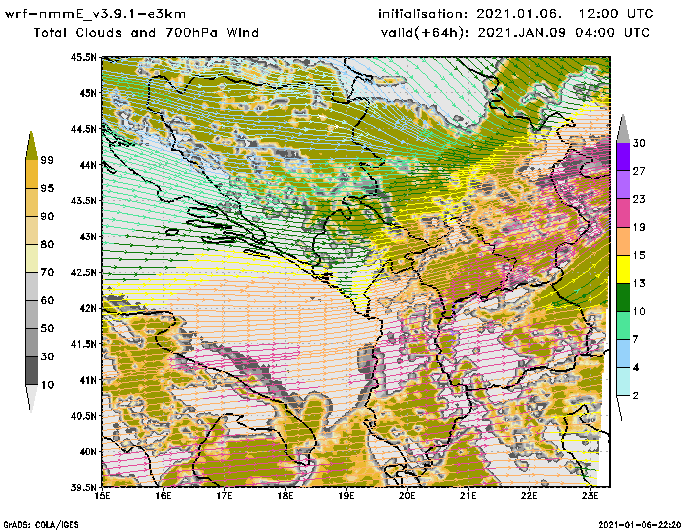Click the pale cyan wind swatch between 2 and 4
Image resolution: width=700 pixels, height=530 pixels.
point(623,382)
